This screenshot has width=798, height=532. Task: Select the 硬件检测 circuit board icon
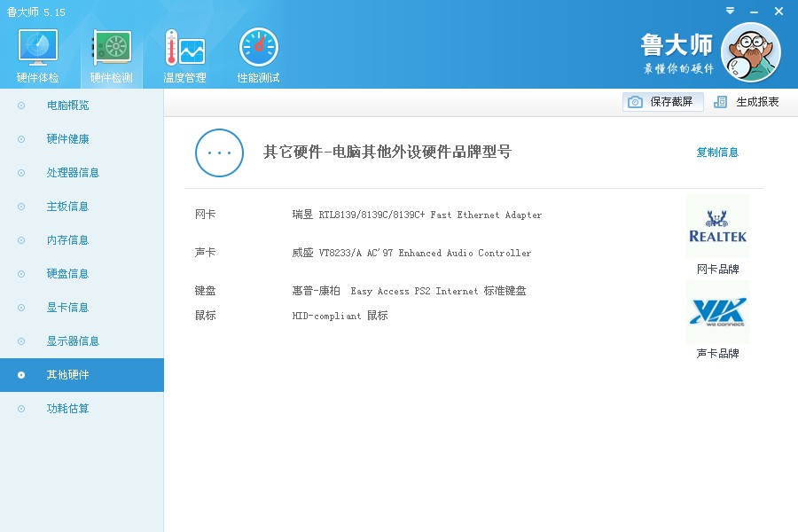(x=112, y=47)
